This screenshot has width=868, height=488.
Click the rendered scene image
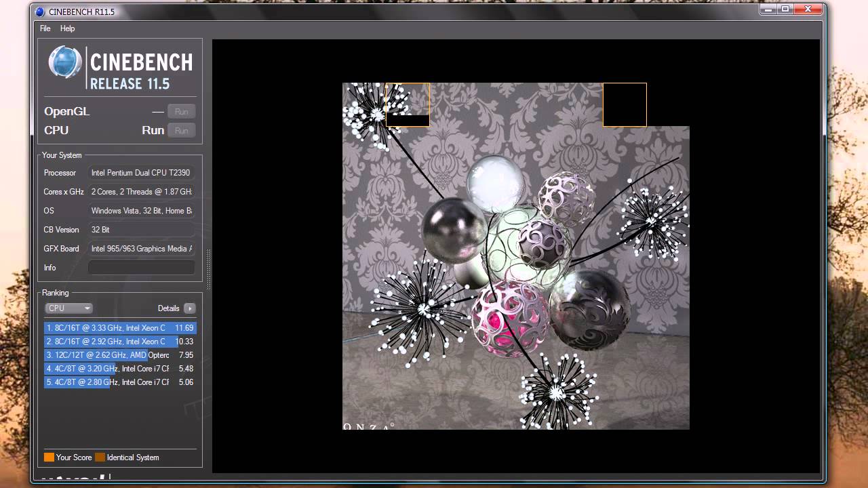tap(516, 256)
